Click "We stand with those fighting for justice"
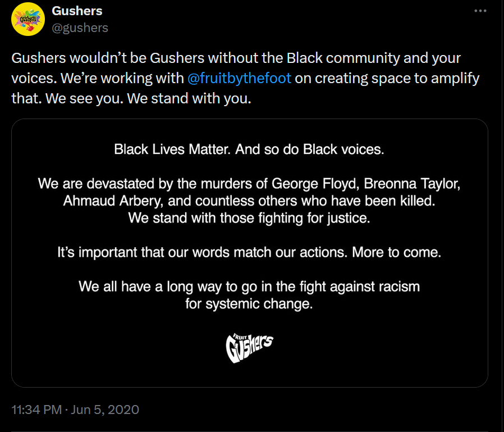The image size is (504, 432). pyautogui.click(x=249, y=218)
